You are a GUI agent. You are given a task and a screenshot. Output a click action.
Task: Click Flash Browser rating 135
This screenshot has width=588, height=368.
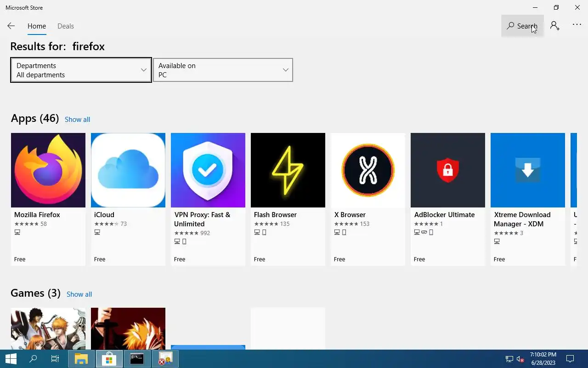[x=272, y=224]
